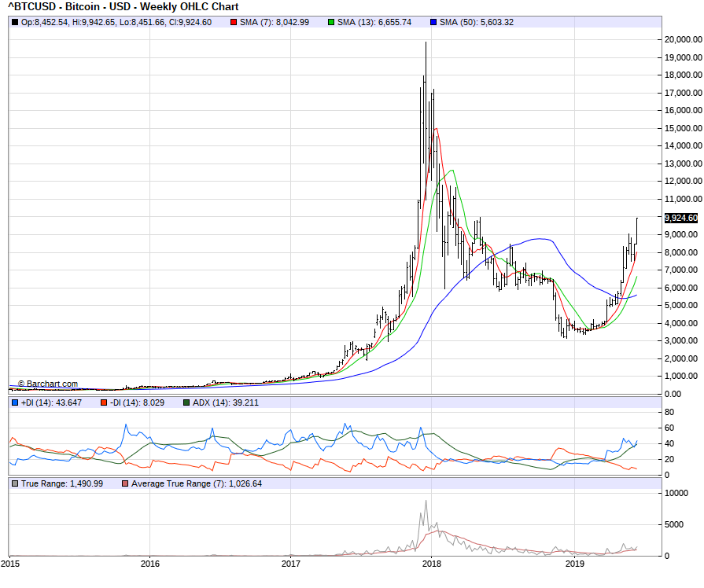Click the 13,000.00 price axis label
Image resolution: width=704 pixels, height=588 pixels.
pyautogui.click(x=684, y=164)
